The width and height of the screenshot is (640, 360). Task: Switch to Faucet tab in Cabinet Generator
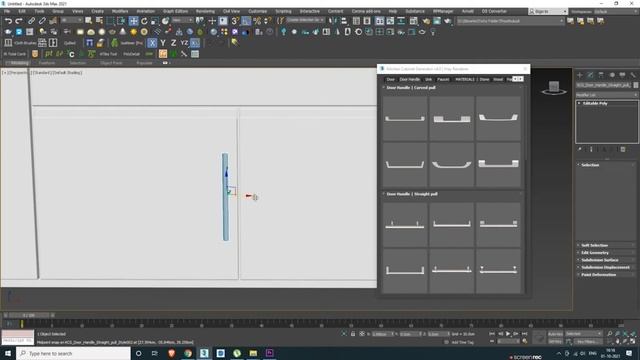[443, 80]
